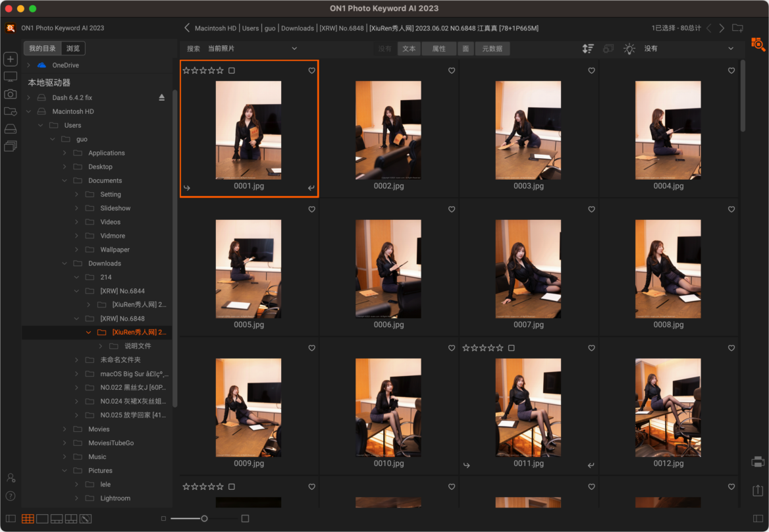Screen dimensions: 769x532
Task: Click next arrow beside 80总计 count
Action: click(722, 28)
